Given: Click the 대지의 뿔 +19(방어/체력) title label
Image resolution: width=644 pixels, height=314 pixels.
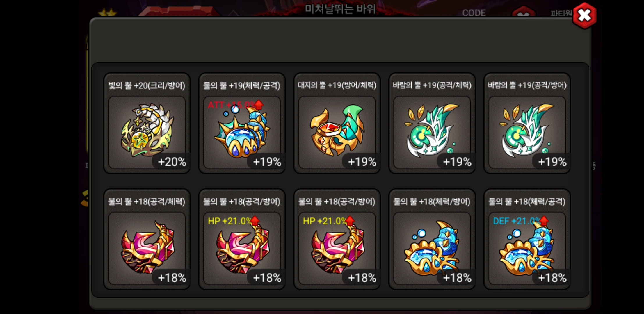Looking at the screenshot, I should pyautogui.click(x=337, y=85).
